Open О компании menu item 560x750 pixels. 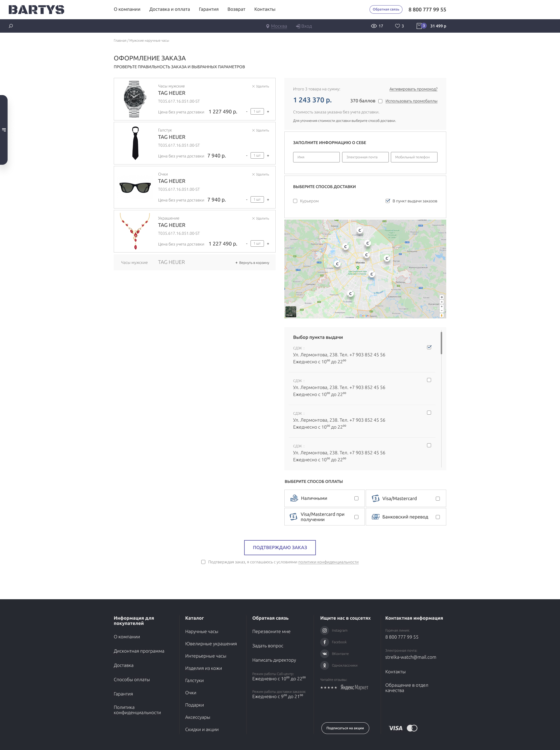[x=127, y=9]
